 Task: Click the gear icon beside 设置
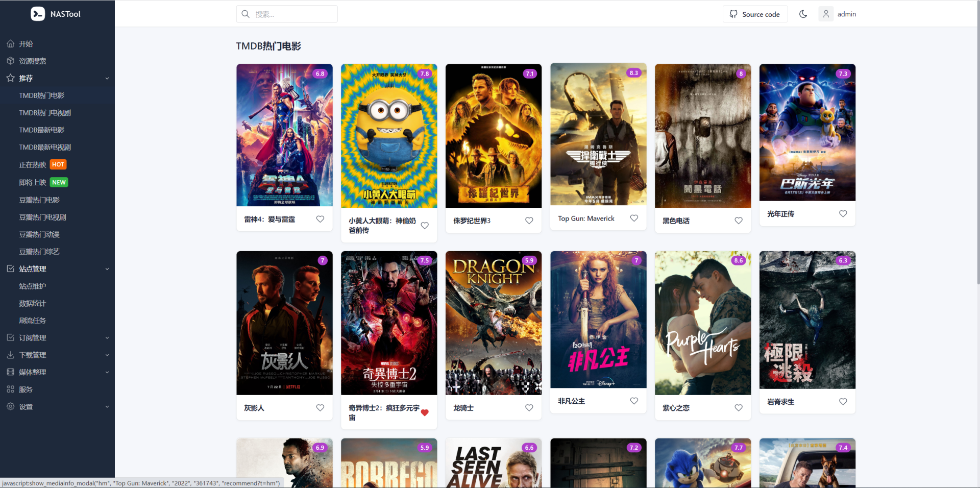[10, 406]
